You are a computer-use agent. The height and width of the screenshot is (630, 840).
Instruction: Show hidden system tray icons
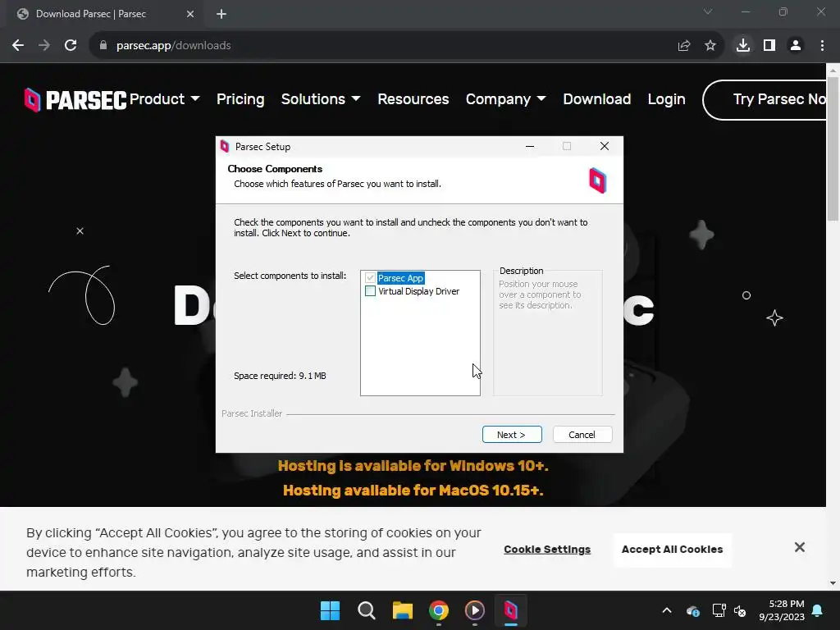(x=667, y=610)
